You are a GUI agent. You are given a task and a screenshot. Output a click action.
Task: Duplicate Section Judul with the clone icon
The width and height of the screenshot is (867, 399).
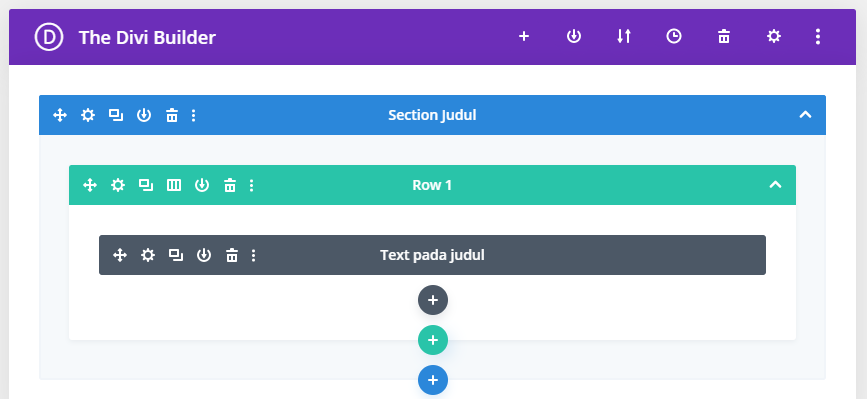click(x=116, y=115)
